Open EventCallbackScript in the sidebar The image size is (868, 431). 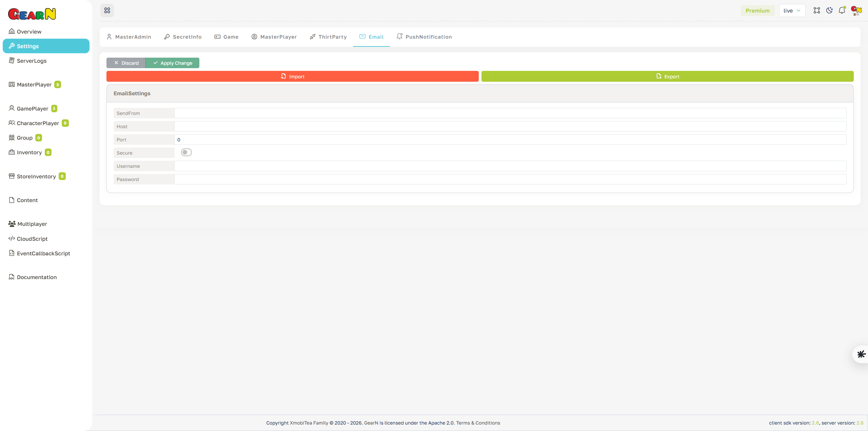(x=43, y=253)
